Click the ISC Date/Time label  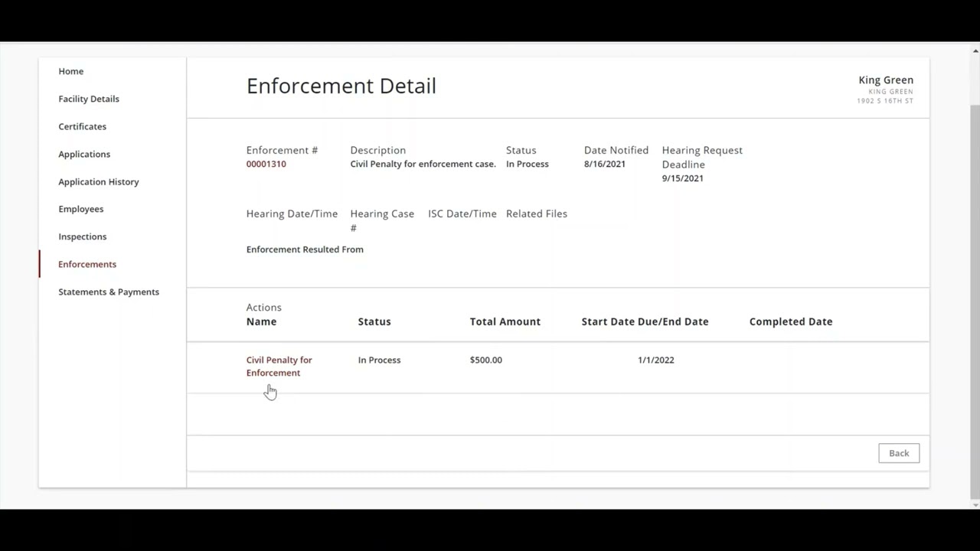pyautogui.click(x=462, y=214)
